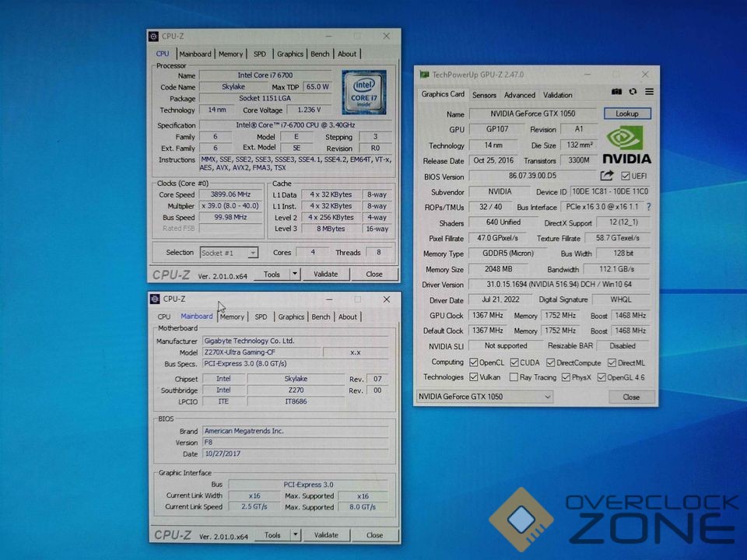Click the BIOS export share icon

point(607,177)
